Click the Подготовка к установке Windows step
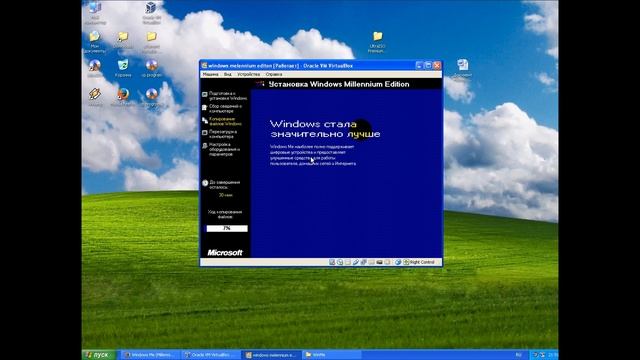 pyautogui.click(x=224, y=96)
